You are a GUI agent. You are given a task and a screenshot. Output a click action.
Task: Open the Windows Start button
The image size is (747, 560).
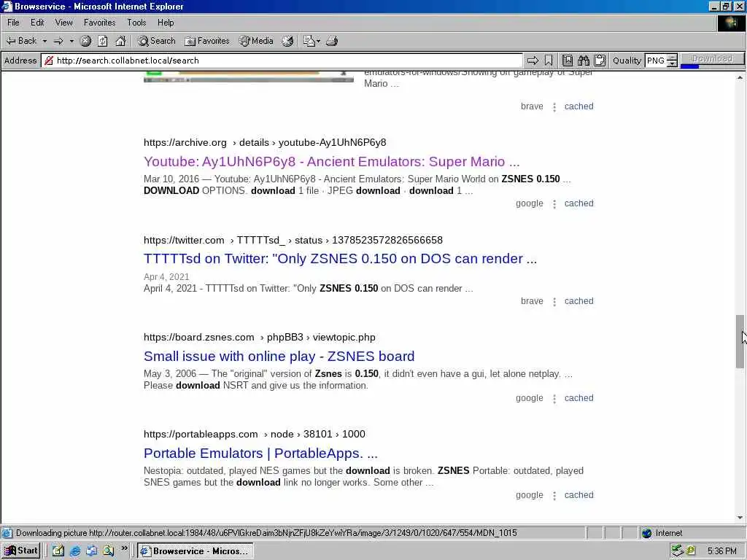tap(21, 551)
